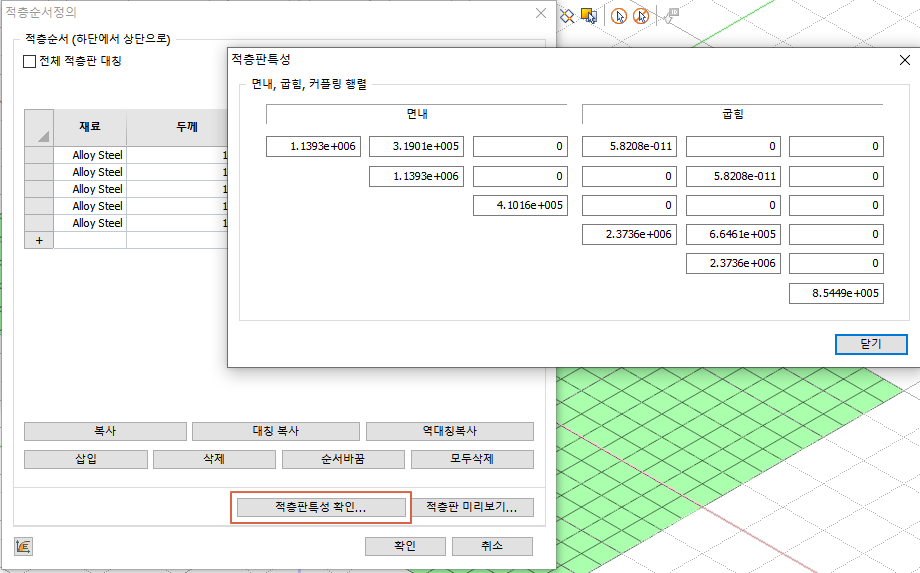Click the 역대칭복사 button
The image size is (920, 573).
coord(450,431)
